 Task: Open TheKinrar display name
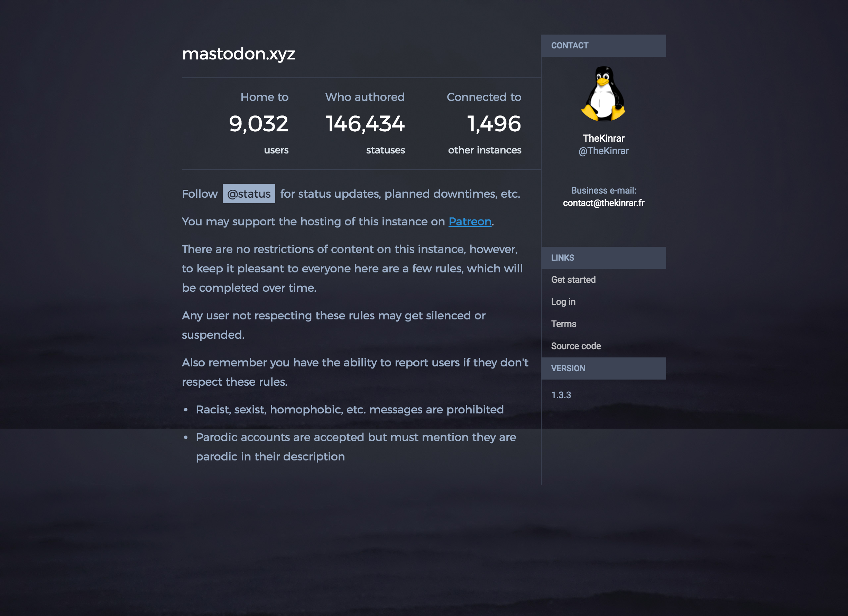pos(603,138)
